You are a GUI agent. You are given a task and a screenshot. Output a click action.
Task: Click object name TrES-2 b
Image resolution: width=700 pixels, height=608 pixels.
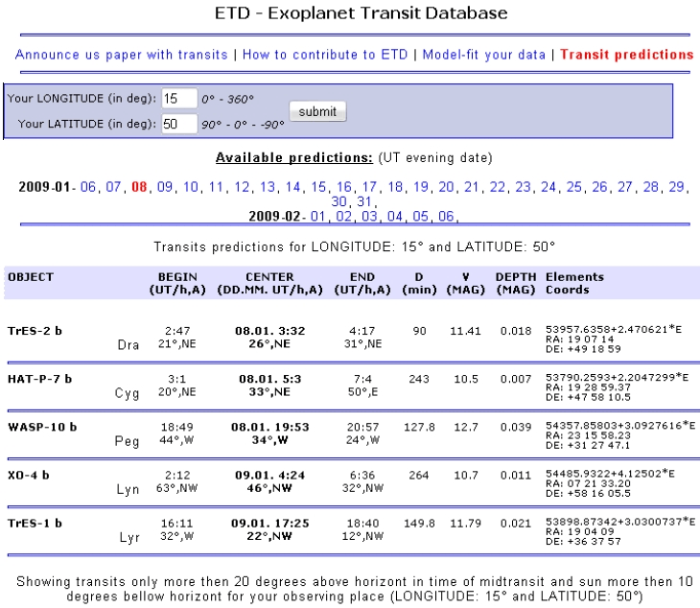click(x=35, y=331)
